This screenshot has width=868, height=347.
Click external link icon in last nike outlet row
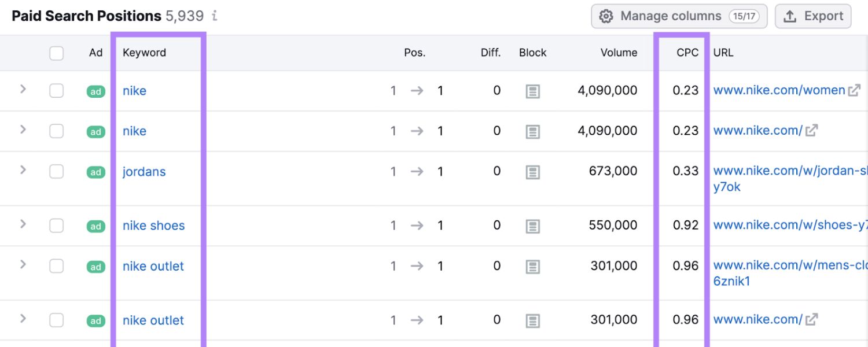[x=811, y=319]
